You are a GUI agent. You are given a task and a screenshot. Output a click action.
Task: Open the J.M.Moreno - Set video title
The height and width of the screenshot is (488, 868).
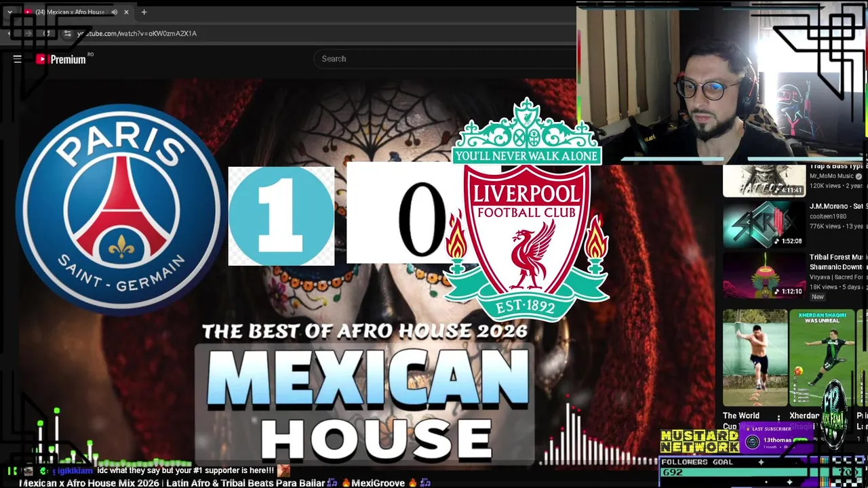pos(837,207)
